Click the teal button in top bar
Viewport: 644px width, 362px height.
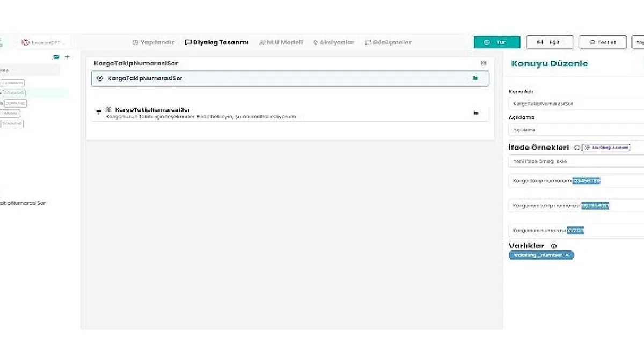(x=497, y=42)
